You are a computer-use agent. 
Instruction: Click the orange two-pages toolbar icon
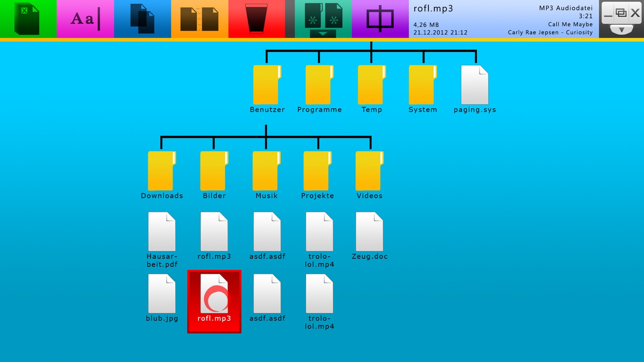199,19
